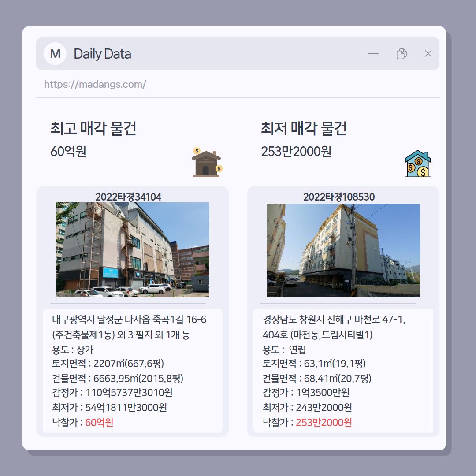Click the https://madangs.com/ address field

(x=95, y=84)
